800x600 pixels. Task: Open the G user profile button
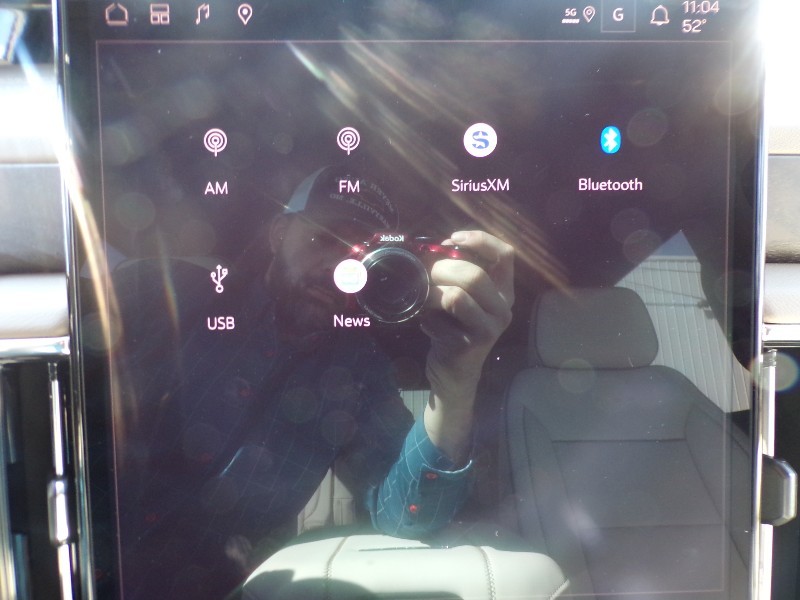[x=617, y=15]
